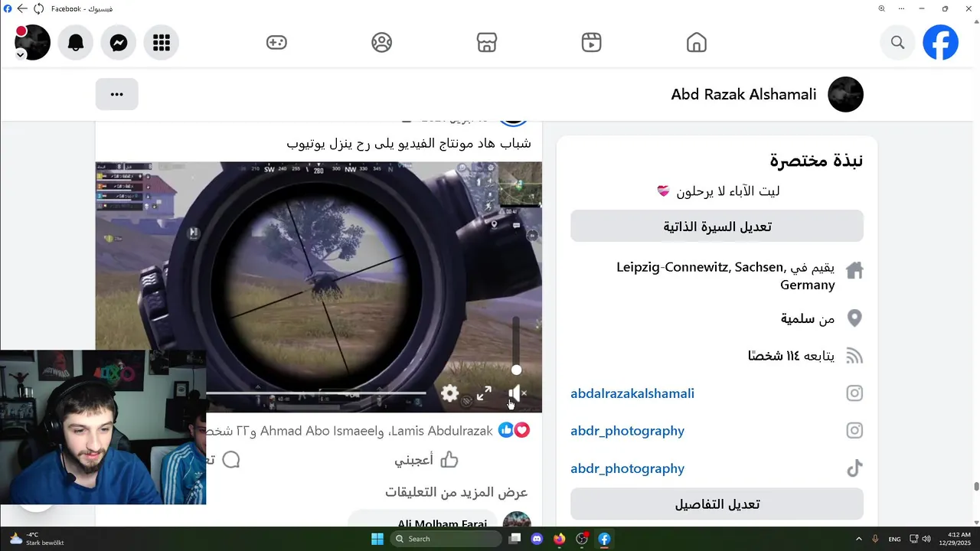This screenshot has width=980, height=551.
Task: Open the Reels video tab
Action: (x=591, y=43)
